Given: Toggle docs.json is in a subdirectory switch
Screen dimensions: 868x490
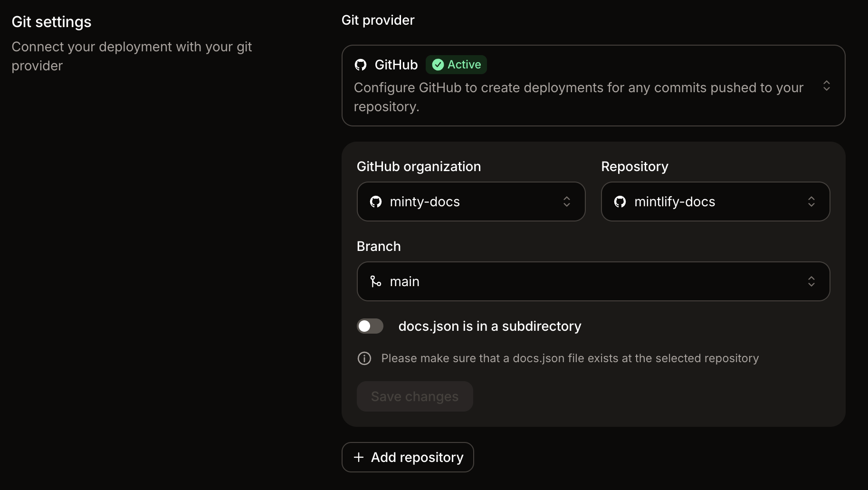Looking at the screenshot, I should (370, 326).
